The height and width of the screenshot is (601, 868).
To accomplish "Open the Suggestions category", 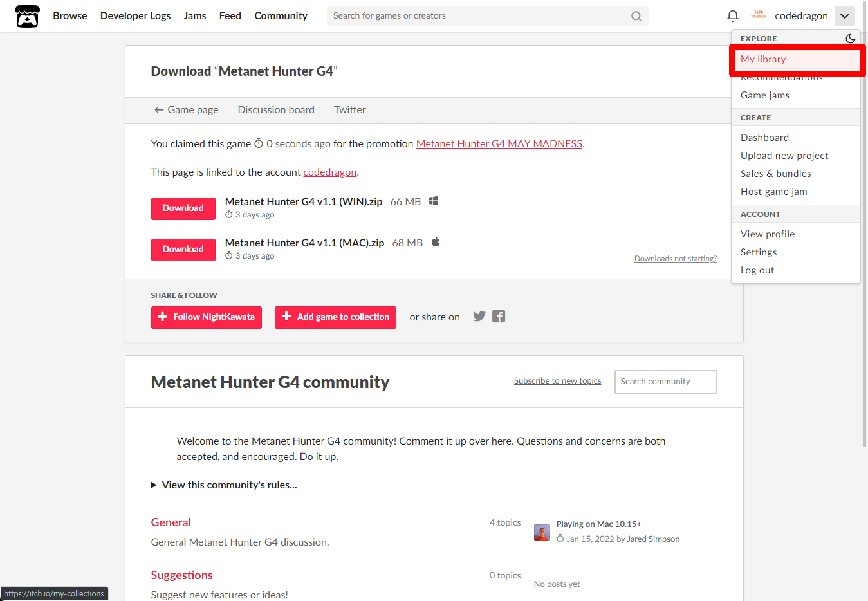I will click(182, 575).
